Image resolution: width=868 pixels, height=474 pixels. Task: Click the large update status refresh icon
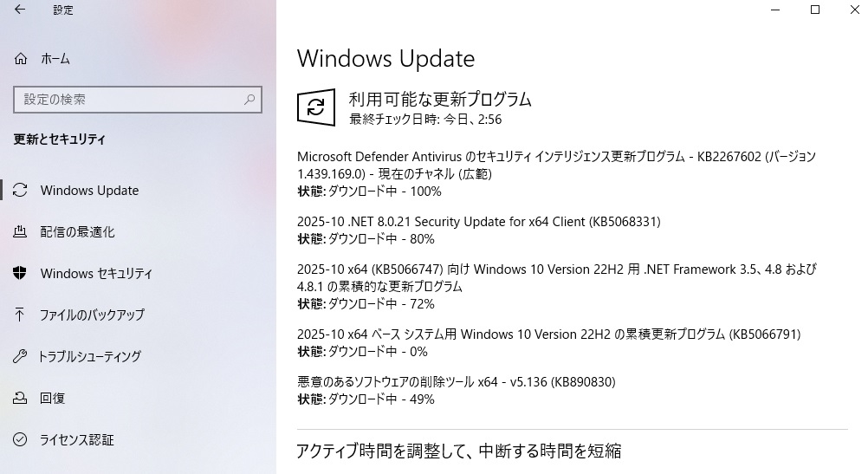click(316, 107)
